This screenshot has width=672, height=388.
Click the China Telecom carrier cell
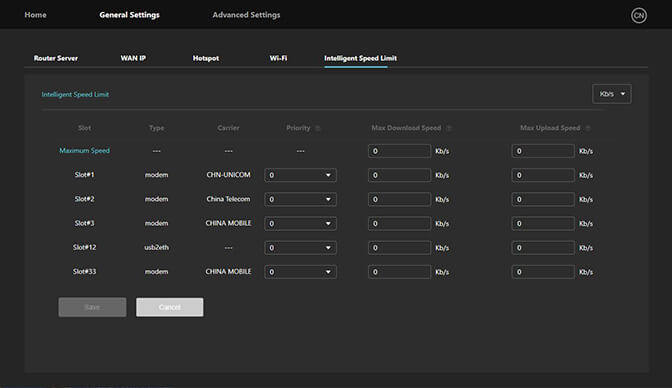pos(228,199)
